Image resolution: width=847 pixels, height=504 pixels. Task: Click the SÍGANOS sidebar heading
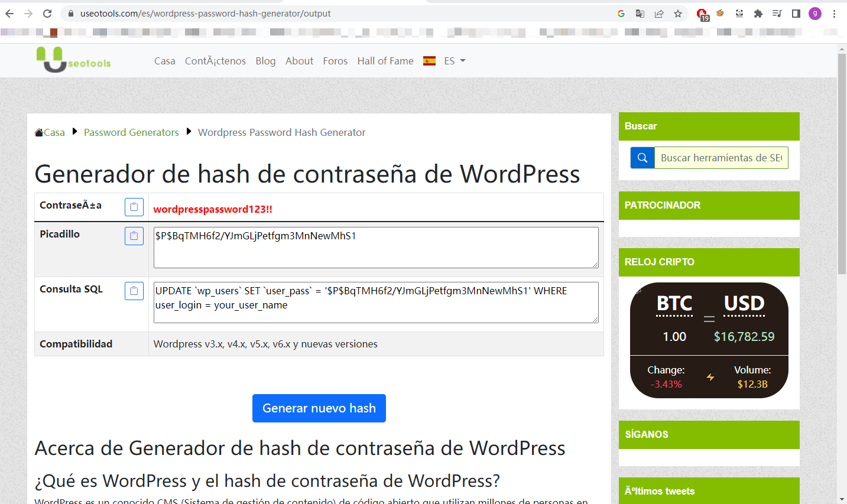647,434
